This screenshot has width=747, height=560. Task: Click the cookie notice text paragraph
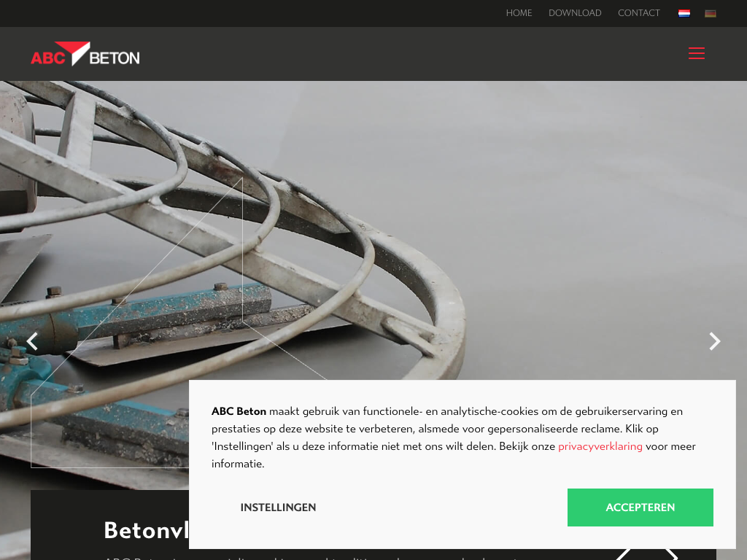point(454,437)
